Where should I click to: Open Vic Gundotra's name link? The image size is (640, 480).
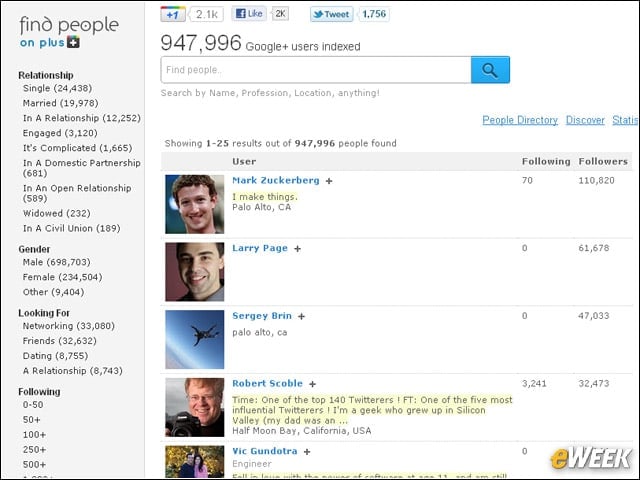click(265, 451)
